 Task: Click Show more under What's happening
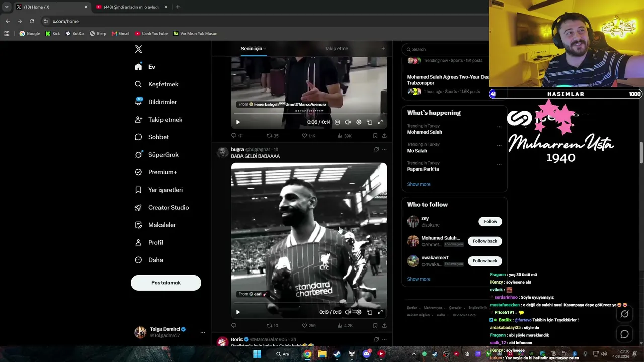419,184
